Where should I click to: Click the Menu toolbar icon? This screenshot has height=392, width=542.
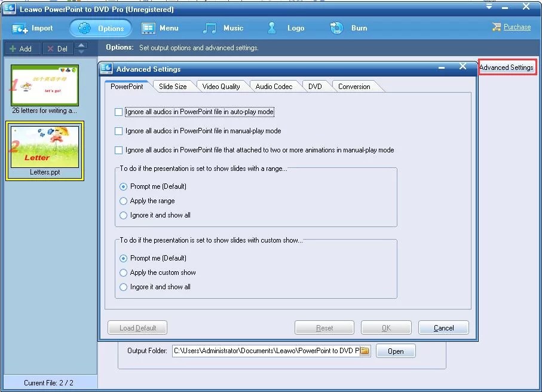tap(160, 27)
